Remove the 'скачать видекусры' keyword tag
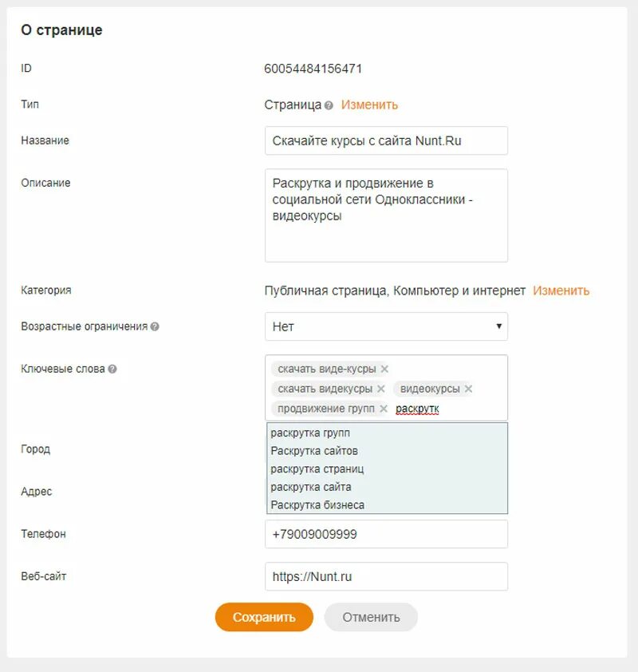The width and height of the screenshot is (638, 672). [x=380, y=389]
